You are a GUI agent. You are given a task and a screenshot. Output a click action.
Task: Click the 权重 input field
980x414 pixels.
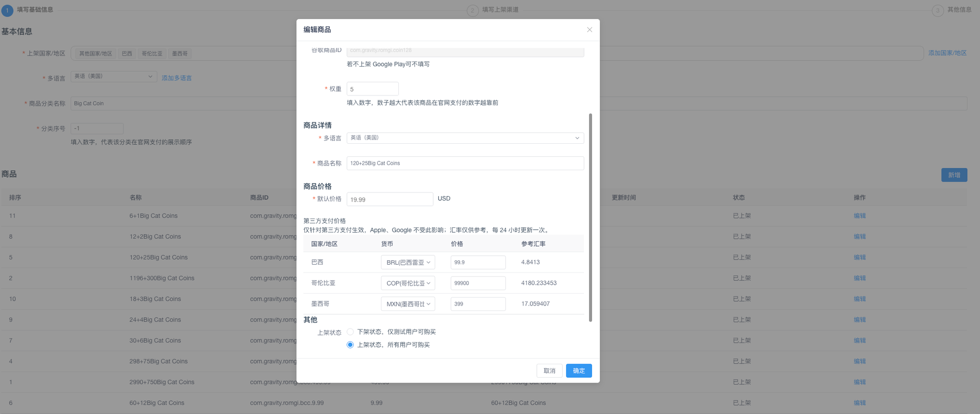pos(372,89)
